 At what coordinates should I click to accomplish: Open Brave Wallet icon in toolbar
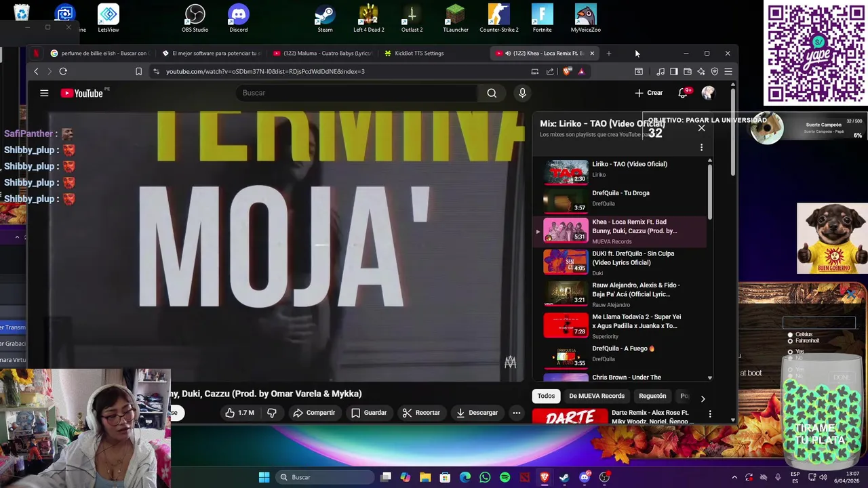click(687, 71)
